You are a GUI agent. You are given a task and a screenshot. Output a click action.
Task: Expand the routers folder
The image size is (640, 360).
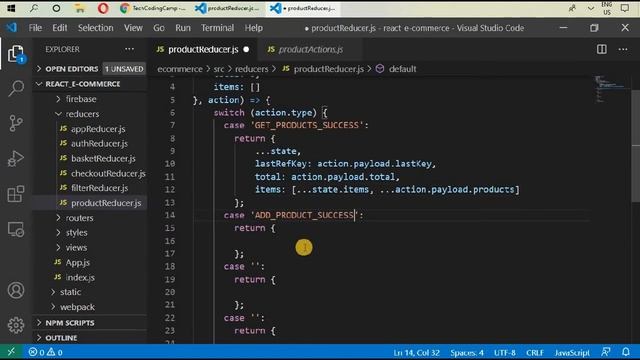click(79, 218)
